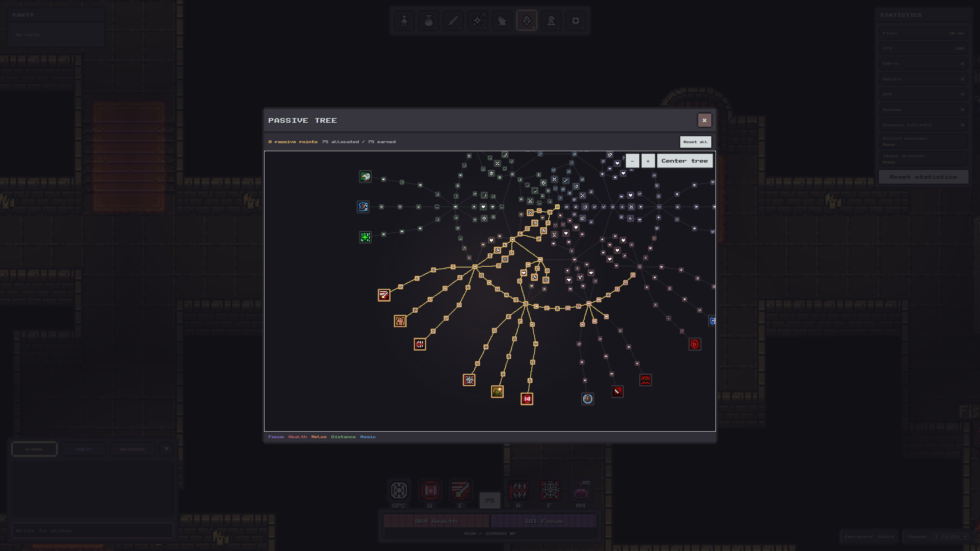Select the red bat monster keystone node

[645, 380]
